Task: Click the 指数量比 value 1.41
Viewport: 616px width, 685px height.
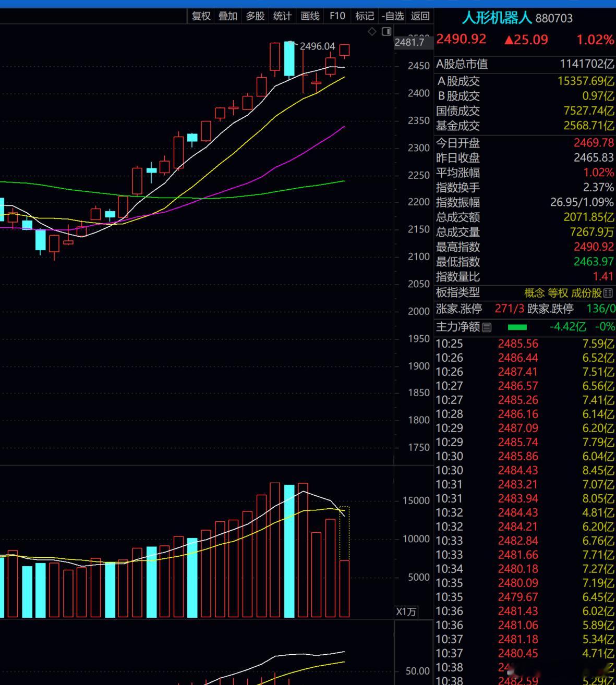Action: tap(603, 277)
